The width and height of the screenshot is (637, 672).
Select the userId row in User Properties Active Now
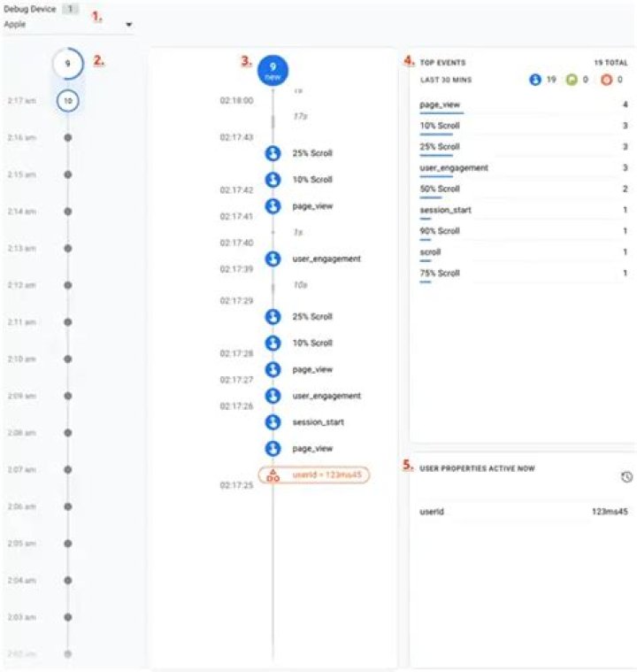coord(524,511)
